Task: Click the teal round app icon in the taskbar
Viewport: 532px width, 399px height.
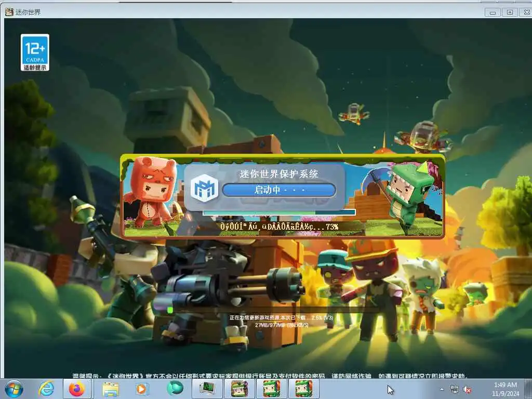Action: 175,388
